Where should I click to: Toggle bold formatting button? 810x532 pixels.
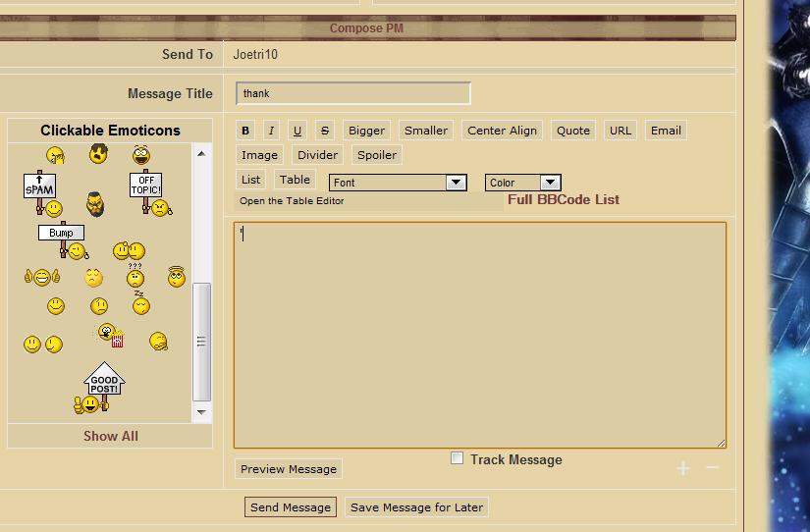tap(245, 131)
